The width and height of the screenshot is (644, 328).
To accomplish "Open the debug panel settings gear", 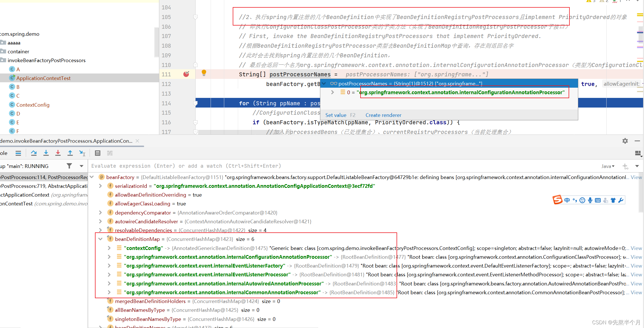I will 625,141.
